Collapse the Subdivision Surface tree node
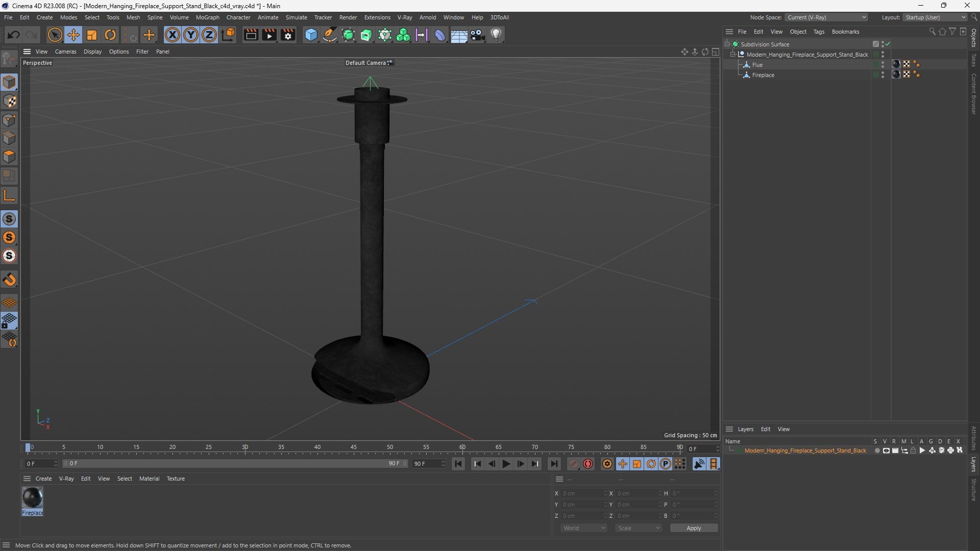The width and height of the screenshot is (980, 551). click(727, 44)
